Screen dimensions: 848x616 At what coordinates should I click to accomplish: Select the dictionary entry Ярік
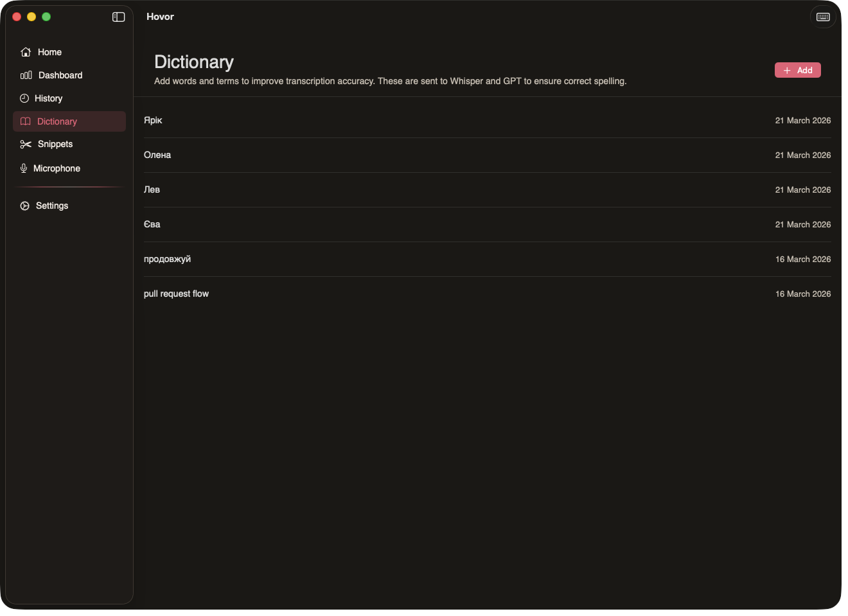(154, 120)
